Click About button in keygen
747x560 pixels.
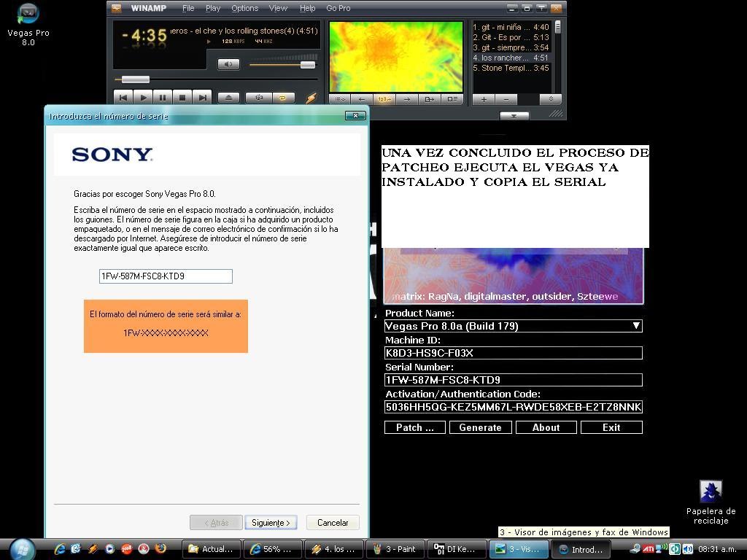[x=546, y=427]
